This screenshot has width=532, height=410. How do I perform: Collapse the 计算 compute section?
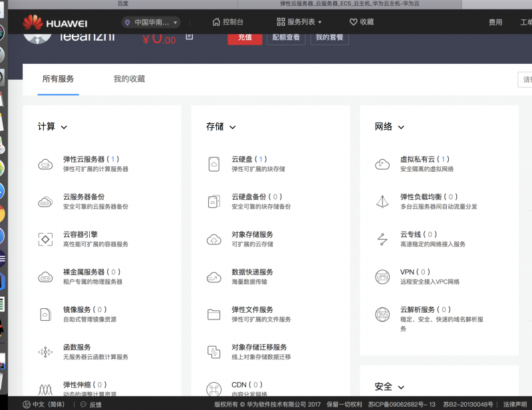(x=64, y=127)
